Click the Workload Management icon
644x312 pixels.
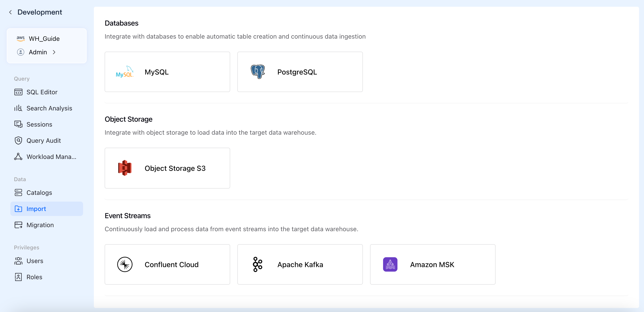pos(18,157)
